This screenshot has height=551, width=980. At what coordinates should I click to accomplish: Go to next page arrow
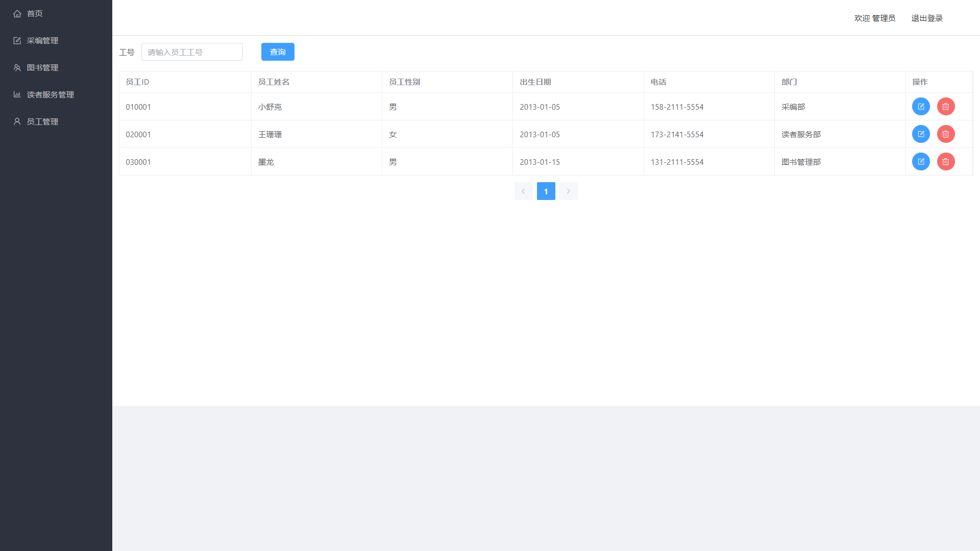tap(568, 191)
